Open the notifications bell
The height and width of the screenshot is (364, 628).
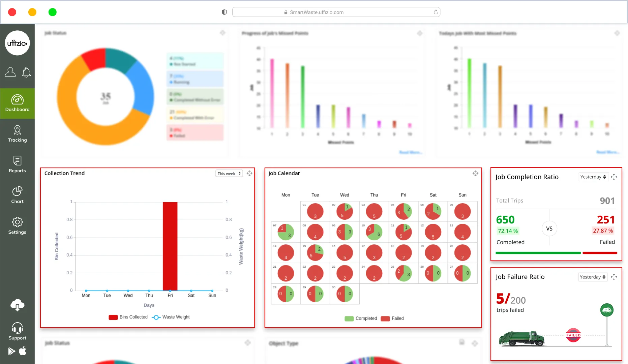pyautogui.click(x=26, y=72)
